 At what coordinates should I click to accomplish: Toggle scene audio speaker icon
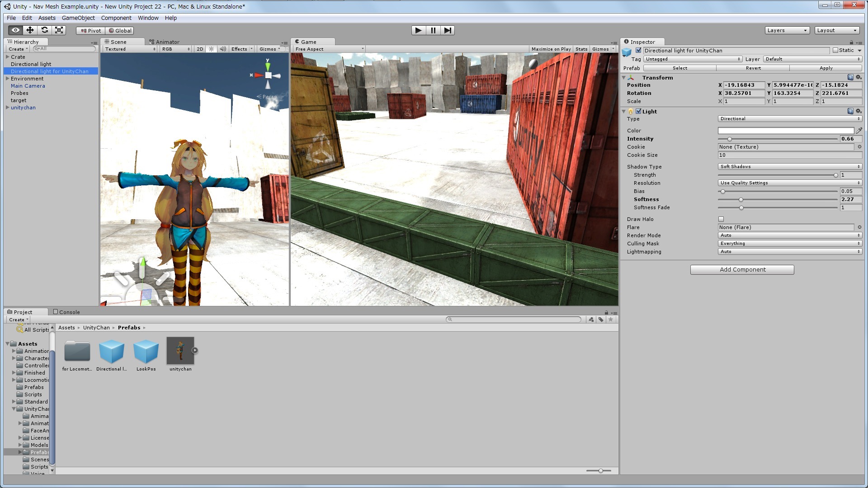point(223,49)
